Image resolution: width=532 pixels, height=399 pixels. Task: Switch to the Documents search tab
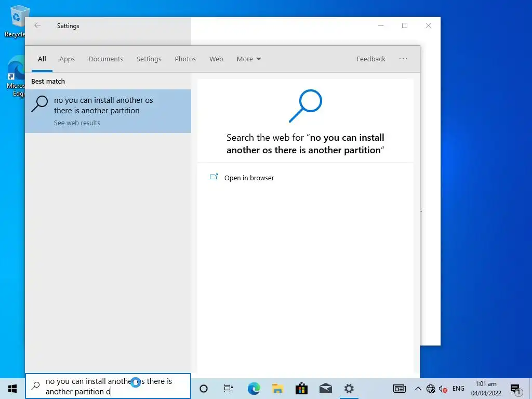[105, 59]
